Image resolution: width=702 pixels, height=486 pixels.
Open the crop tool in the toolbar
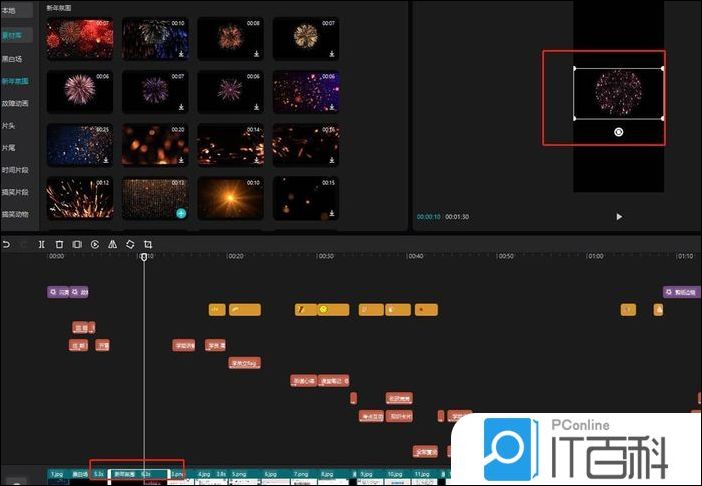[148, 244]
